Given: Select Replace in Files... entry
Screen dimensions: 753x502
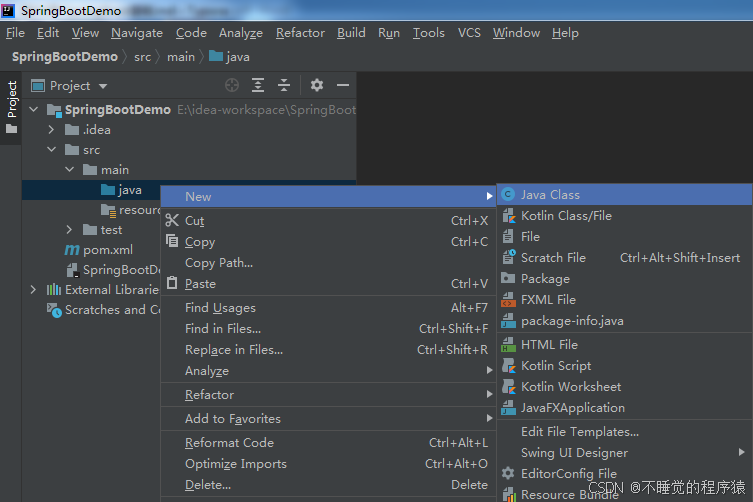Looking at the screenshot, I should pyautogui.click(x=328, y=350).
